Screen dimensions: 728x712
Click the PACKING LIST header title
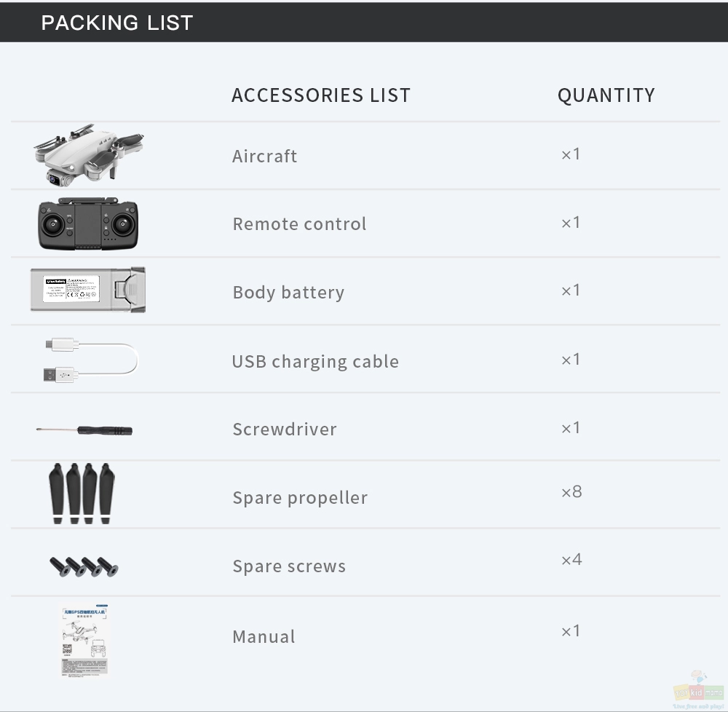pyautogui.click(x=117, y=23)
